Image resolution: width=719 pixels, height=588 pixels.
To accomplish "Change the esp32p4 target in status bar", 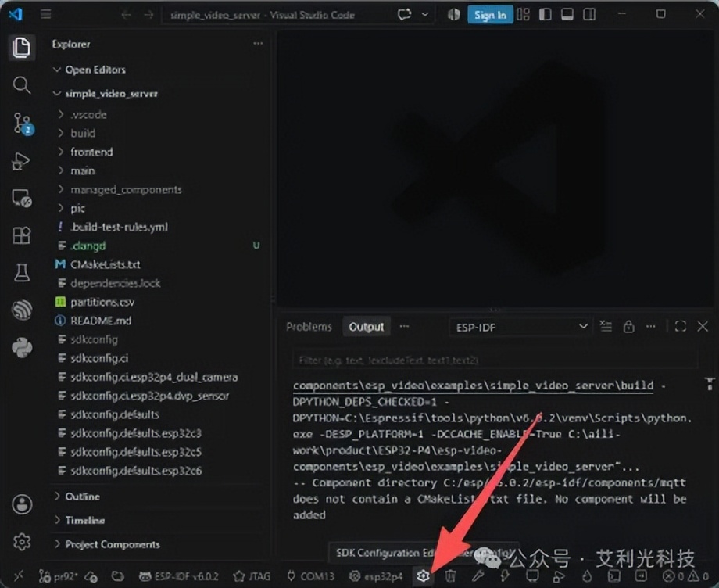I will tap(376, 576).
